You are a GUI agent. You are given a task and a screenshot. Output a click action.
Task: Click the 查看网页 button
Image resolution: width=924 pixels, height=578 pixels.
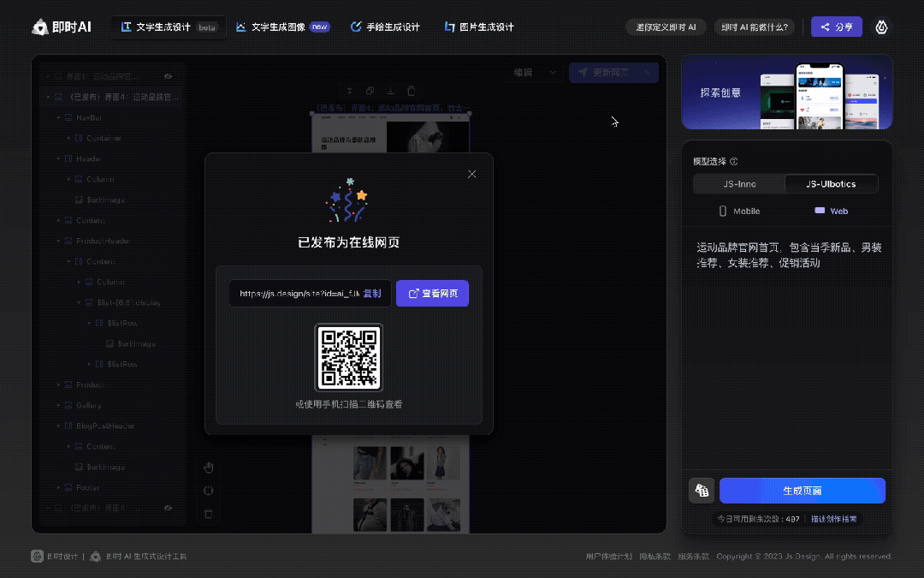point(432,293)
